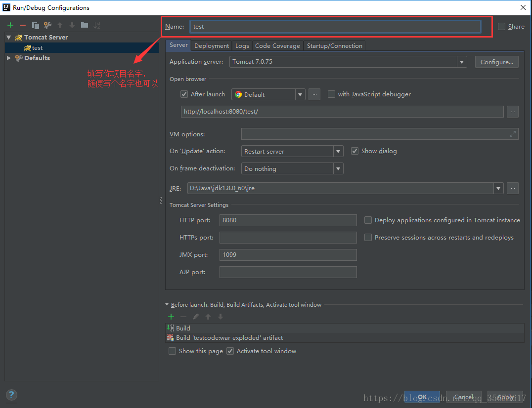This screenshot has height=408, width=532.
Task: Open the Logs tab
Action: pyautogui.click(x=242, y=46)
